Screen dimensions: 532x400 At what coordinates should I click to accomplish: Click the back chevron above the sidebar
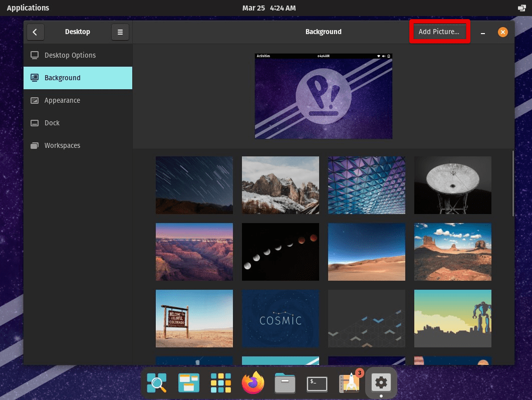[x=35, y=32]
